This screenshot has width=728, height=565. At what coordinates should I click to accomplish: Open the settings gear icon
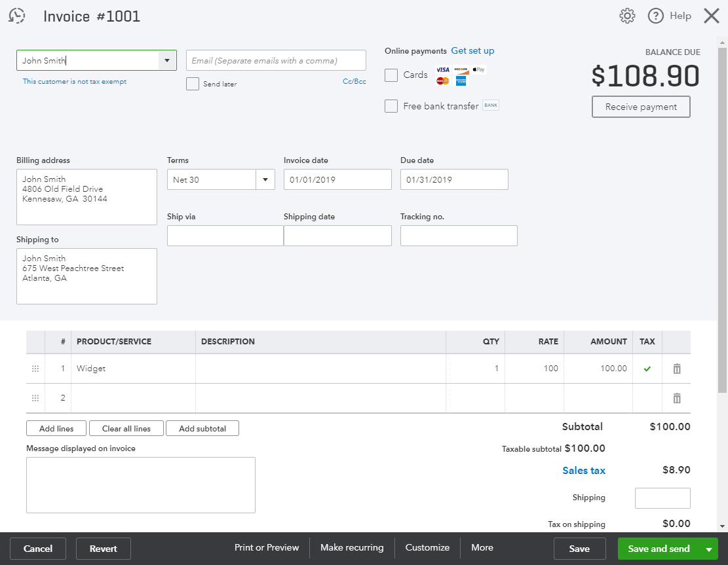click(627, 15)
